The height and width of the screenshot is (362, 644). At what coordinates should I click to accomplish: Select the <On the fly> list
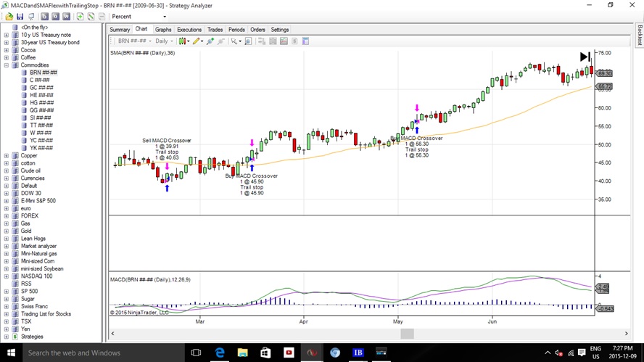point(35,28)
